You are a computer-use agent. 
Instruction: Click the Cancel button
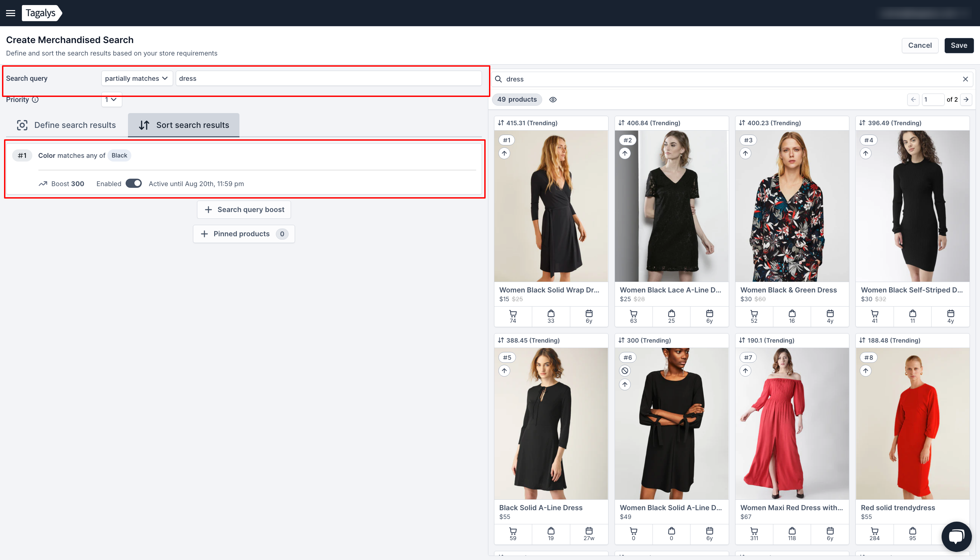(x=920, y=45)
